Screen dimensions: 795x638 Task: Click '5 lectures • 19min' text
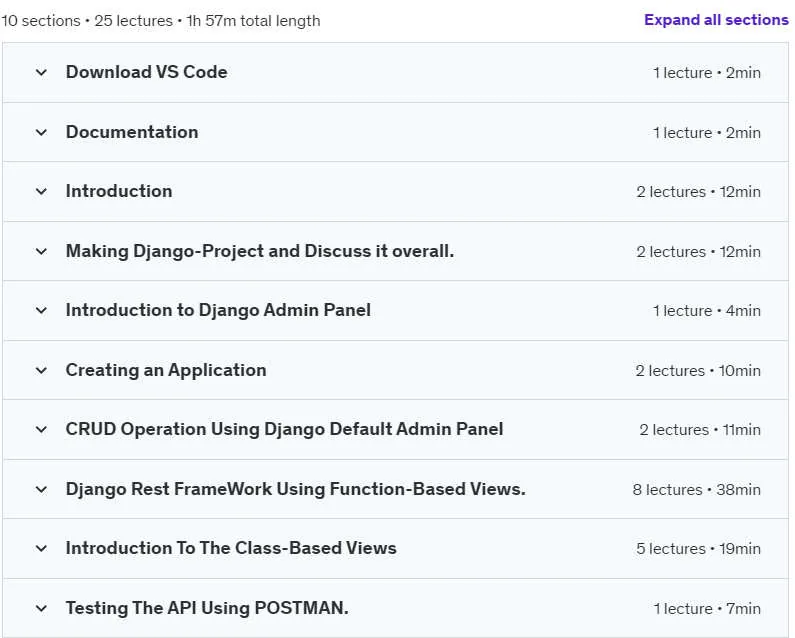click(x=699, y=548)
